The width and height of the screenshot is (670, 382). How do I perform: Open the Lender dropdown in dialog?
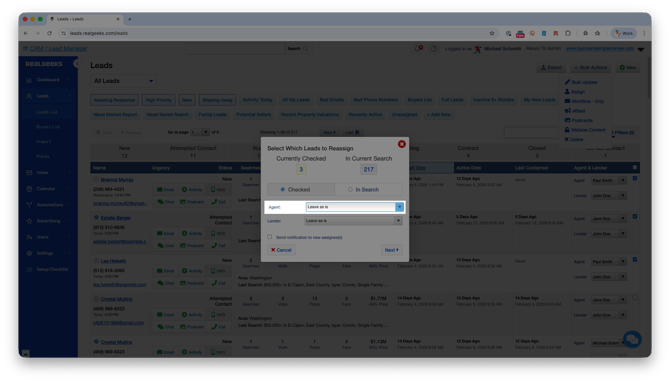[353, 221]
